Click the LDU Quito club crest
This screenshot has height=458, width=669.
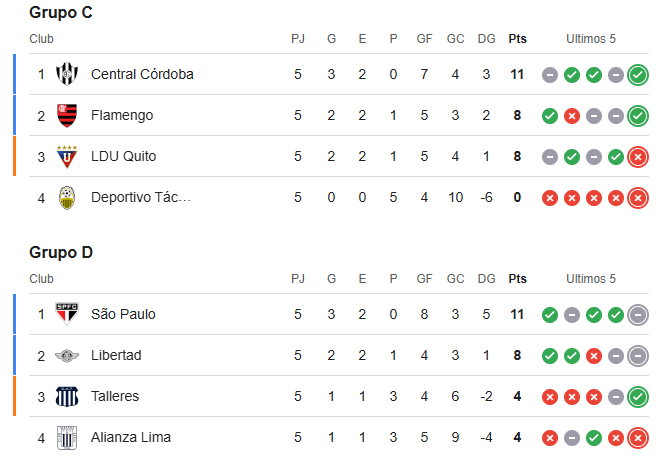coord(67,156)
